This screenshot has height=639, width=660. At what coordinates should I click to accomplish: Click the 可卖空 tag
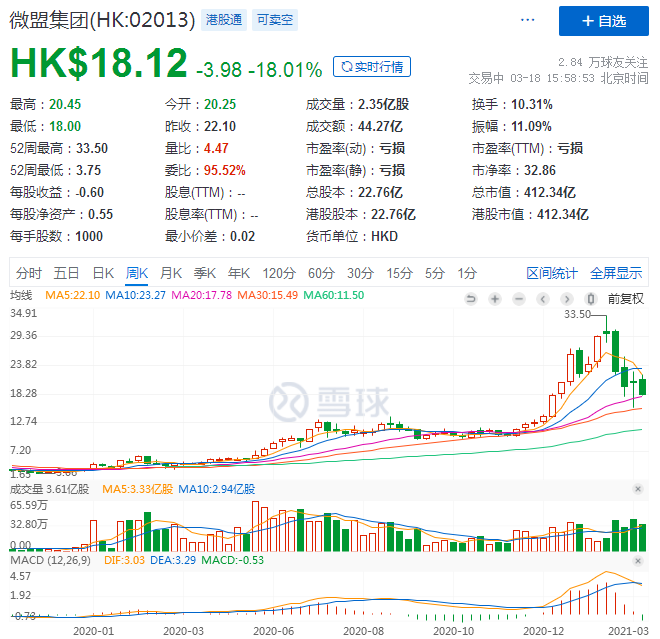pyautogui.click(x=275, y=20)
